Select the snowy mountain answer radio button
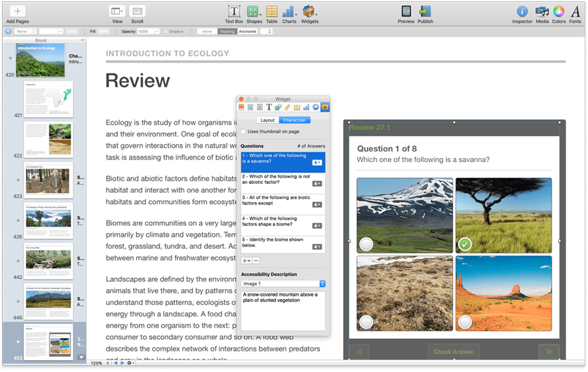 click(366, 244)
